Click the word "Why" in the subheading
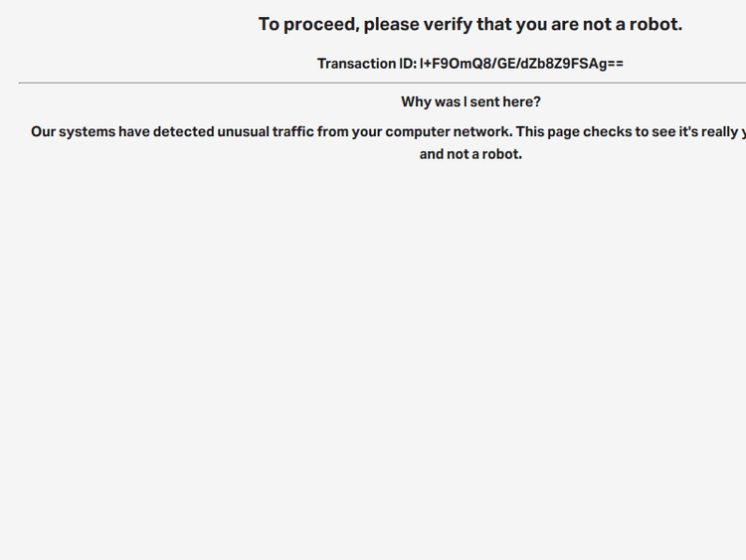This screenshot has width=746, height=560. click(416, 101)
